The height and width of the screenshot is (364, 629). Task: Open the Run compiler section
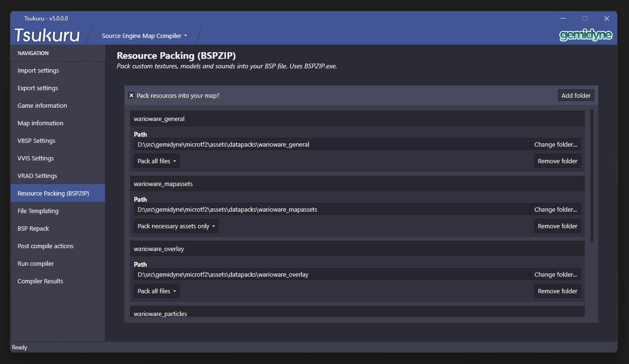[35, 263]
